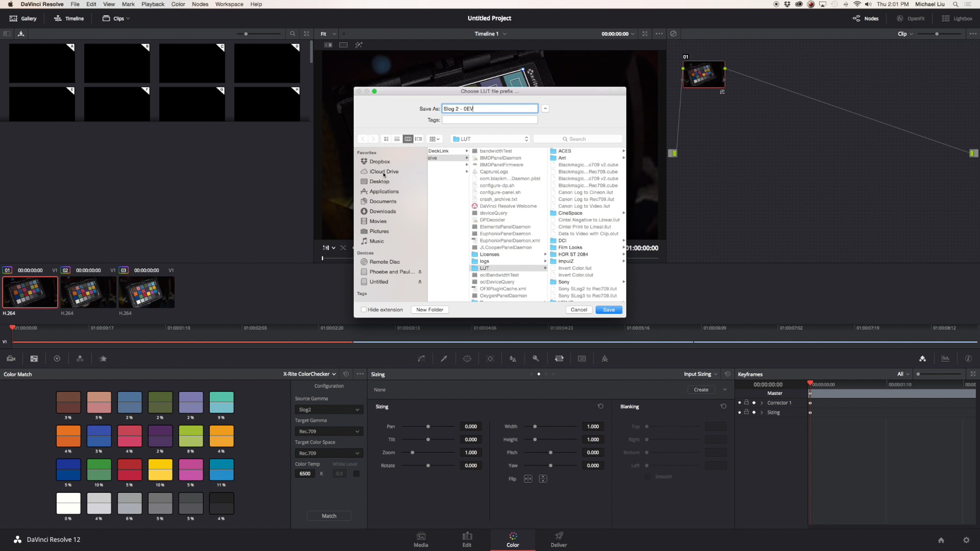Screen dimensions: 980x551
Task: Toggle the white level checkbox
Action: 356,473
